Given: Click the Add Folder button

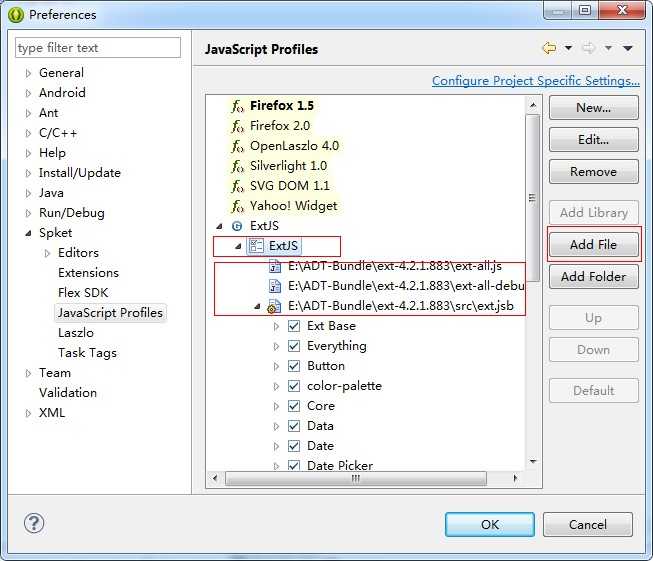Looking at the screenshot, I should click(593, 277).
